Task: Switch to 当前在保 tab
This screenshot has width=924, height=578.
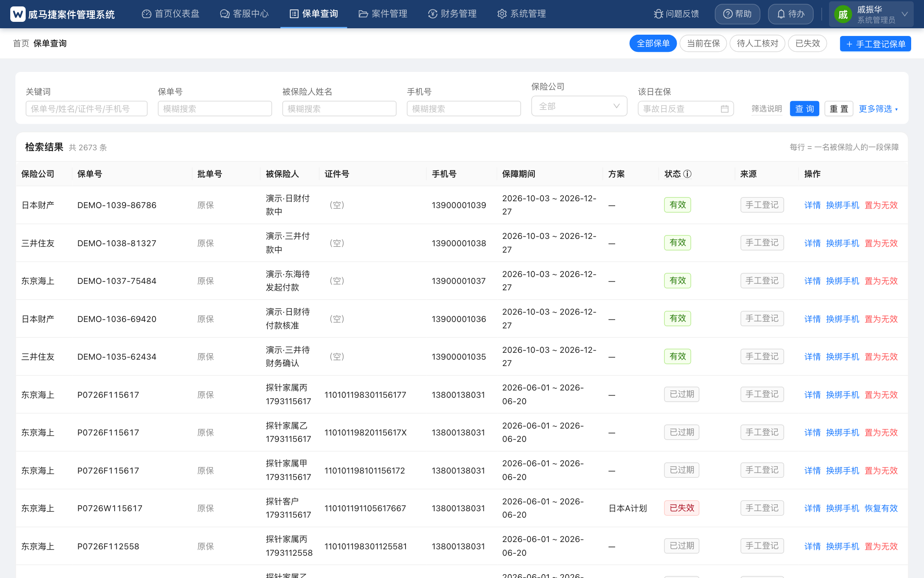Action: click(x=703, y=43)
